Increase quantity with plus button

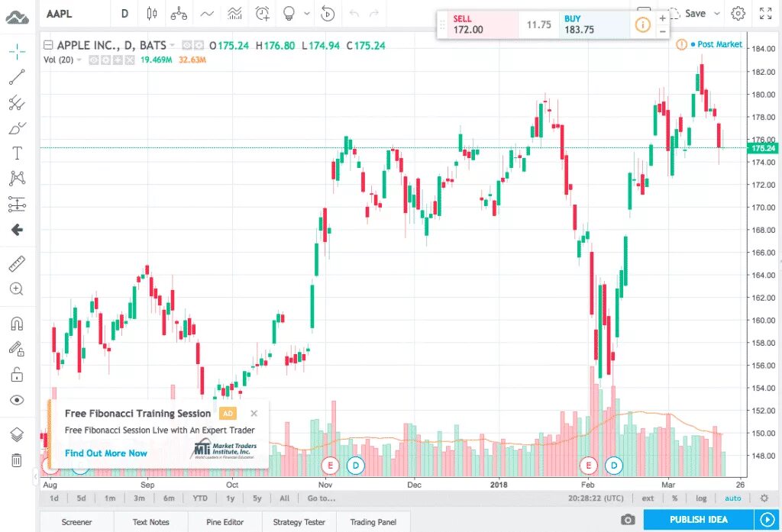[662, 18]
